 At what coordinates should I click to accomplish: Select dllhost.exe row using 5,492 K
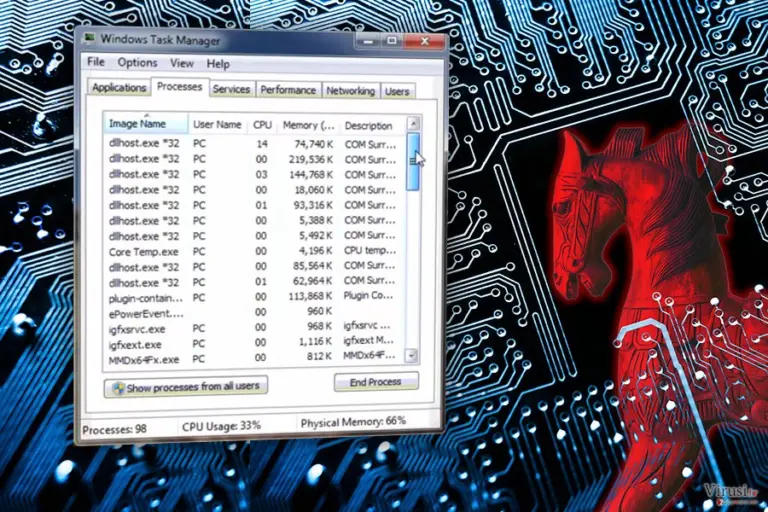click(253, 236)
